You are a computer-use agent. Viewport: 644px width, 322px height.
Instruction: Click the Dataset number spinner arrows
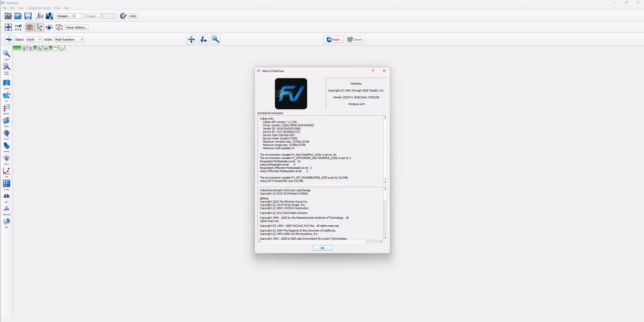(83, 16)
